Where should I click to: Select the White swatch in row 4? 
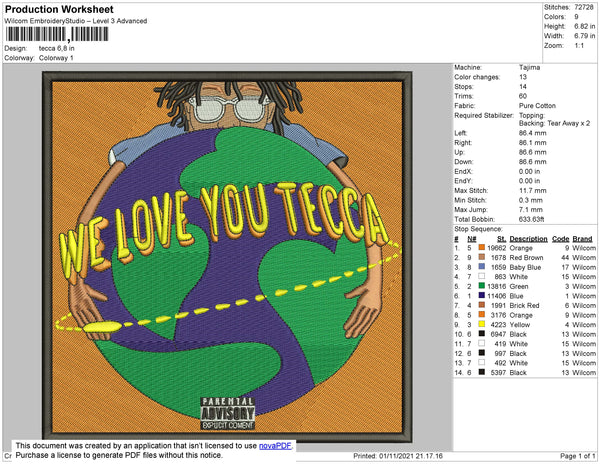tap(482, 277)
